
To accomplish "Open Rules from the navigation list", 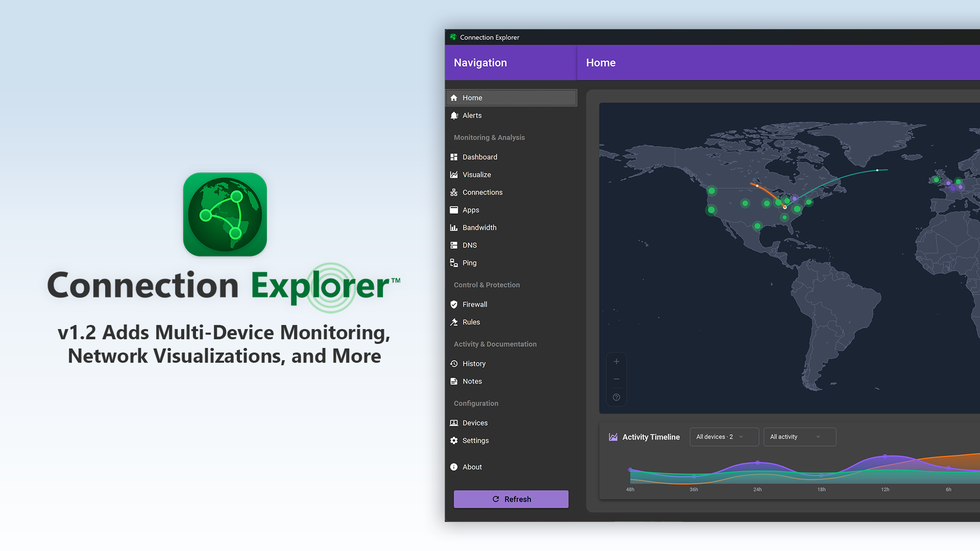I will click(511, 322).
